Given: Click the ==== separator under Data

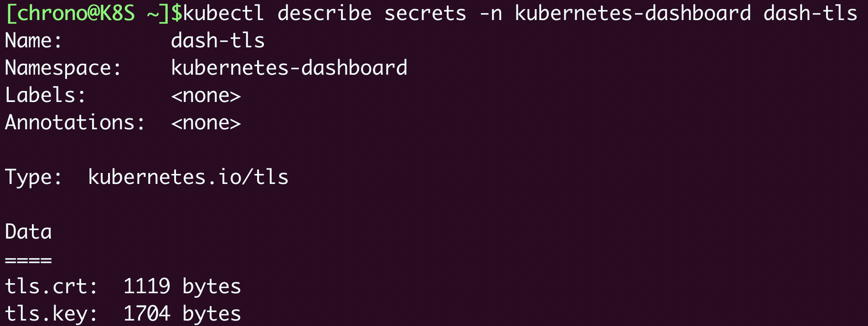Looking at the screenshot, I should pyautogui.click(x=28, y=260).
